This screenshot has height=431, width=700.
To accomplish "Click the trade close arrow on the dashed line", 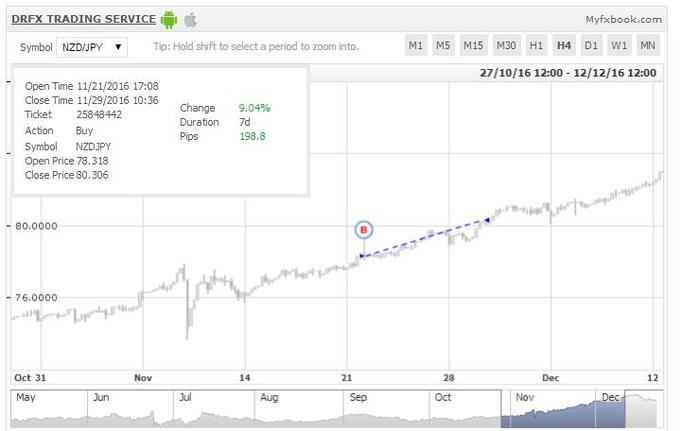I will [488, 220].
